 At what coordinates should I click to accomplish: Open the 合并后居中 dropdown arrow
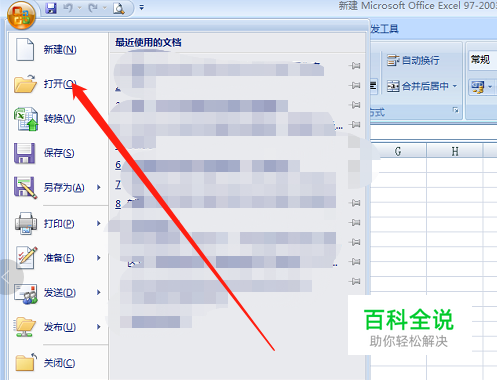coord(455,86)
